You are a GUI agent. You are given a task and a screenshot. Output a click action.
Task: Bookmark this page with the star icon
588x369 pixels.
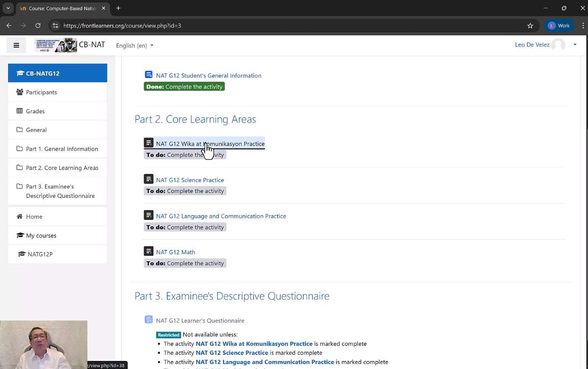pyautogui.click(x=530, y=26)
